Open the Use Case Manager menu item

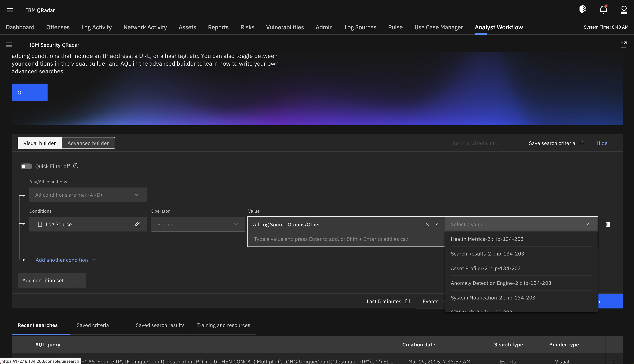439,27
